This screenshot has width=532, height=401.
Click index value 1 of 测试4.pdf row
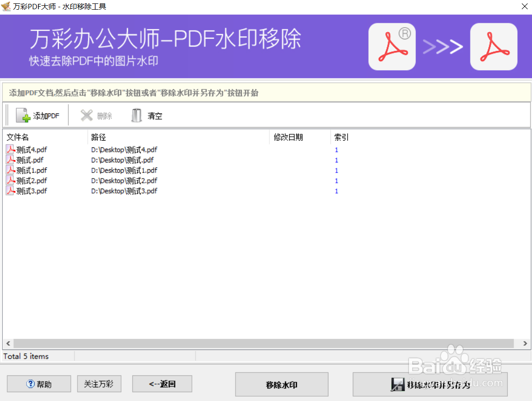[x=336, y=150]
